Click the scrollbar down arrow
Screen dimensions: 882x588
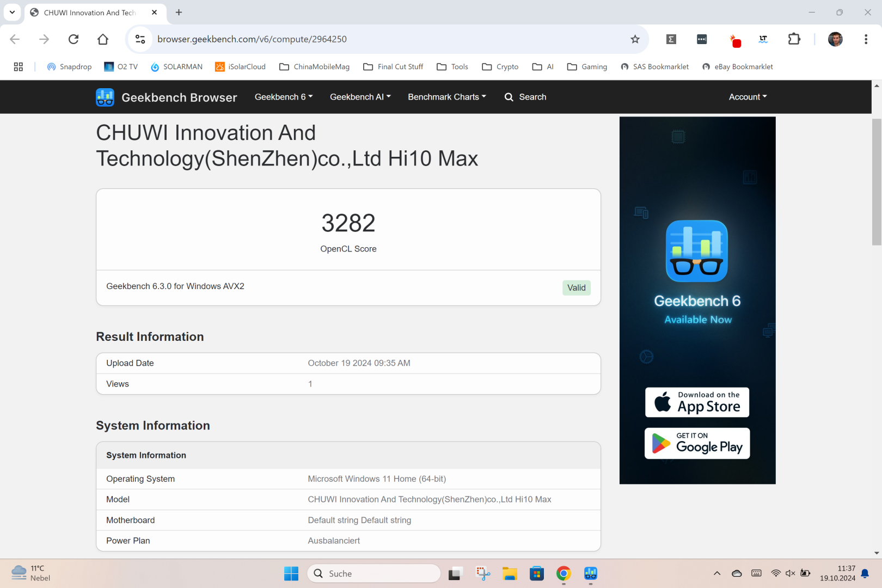coord(877,553)
